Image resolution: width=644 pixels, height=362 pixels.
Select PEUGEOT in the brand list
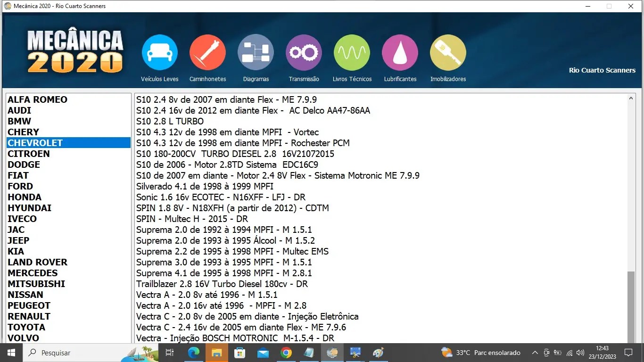tap(68, 305)
